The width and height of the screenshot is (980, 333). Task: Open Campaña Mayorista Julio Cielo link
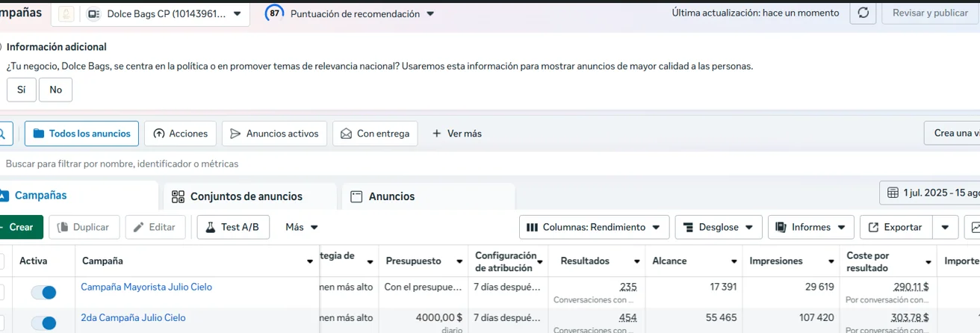146,287
